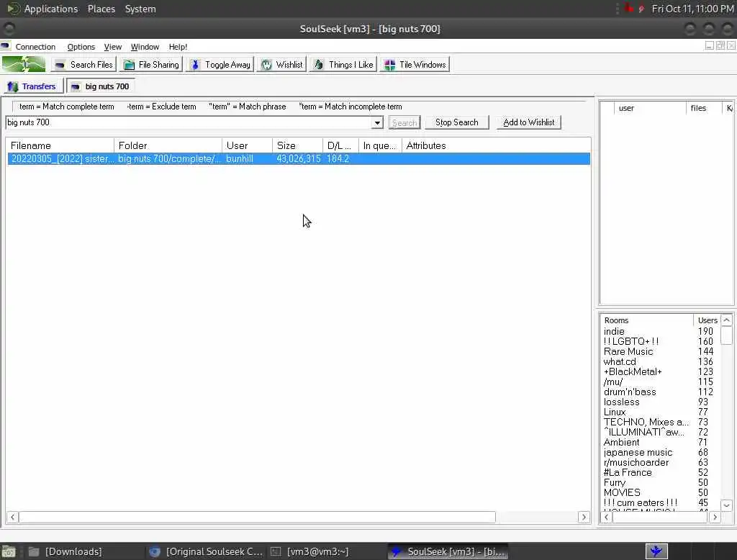Sort results by Attributes column header
This screenshot has height=560, width=737.
click(496, 146)
